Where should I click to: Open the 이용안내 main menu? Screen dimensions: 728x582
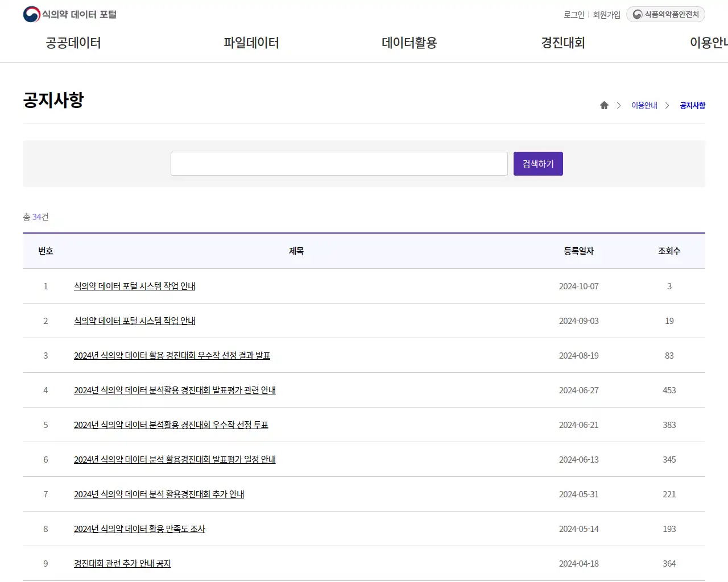(709, 43)
